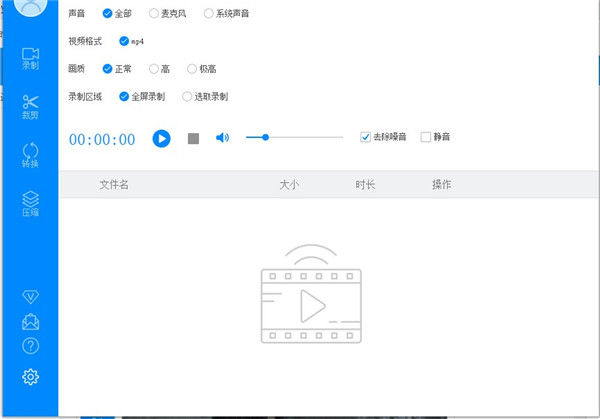Open the 录制 (Record) sidebar tab
Screen dimensions: 600x419
pos(30,57)
